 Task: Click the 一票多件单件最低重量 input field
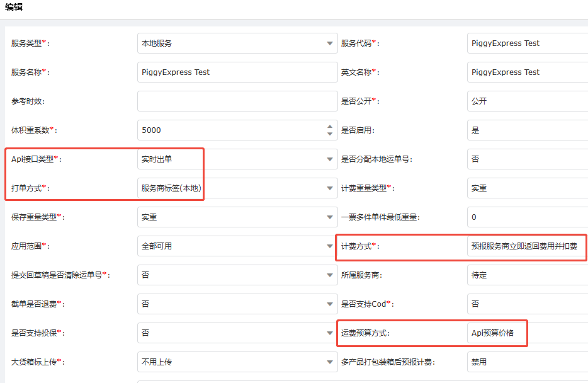point(527,217)
